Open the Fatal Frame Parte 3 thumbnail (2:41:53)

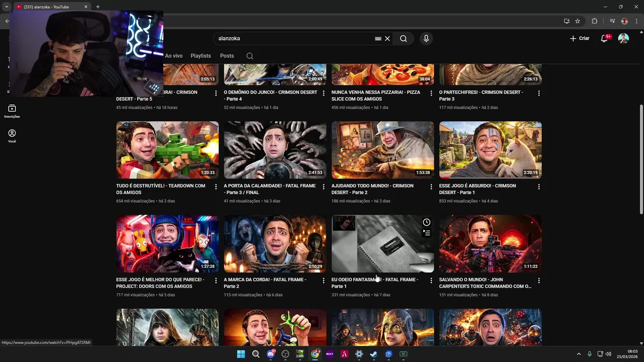[275, 150]
